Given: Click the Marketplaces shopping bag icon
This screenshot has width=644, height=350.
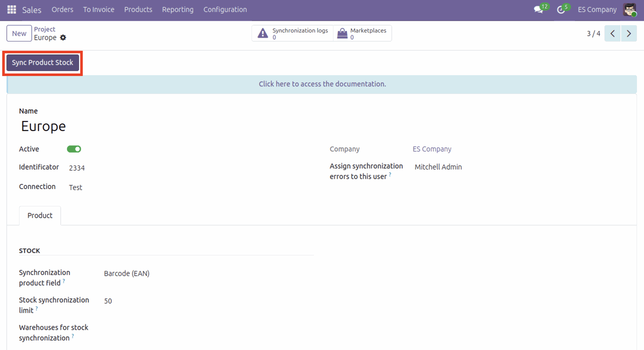Looking at the screenshot, I should click(342, 34).
